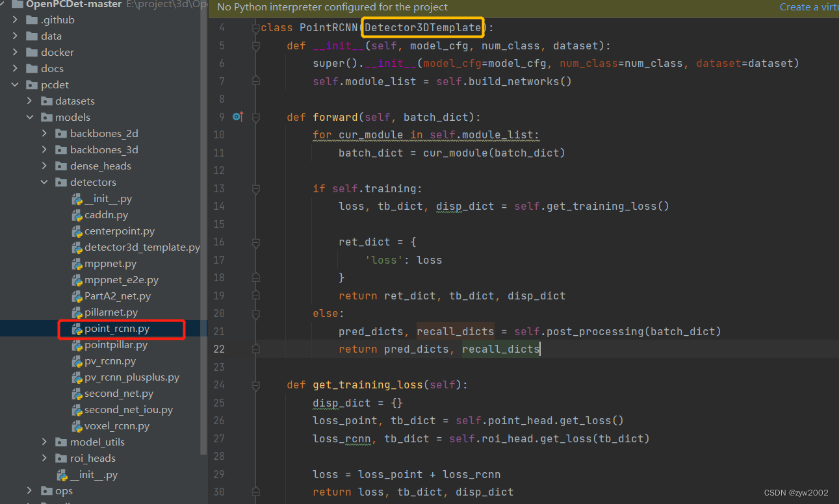This screenshot has width=839, height=504.
Task: Toggle code fold marker on line 5
Action: tap(255, 45)
